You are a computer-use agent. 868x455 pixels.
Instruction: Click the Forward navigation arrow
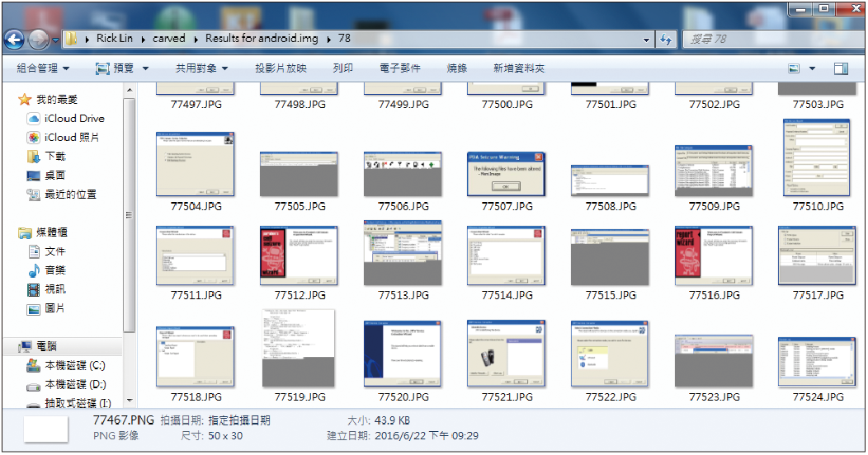coord(38,40)
